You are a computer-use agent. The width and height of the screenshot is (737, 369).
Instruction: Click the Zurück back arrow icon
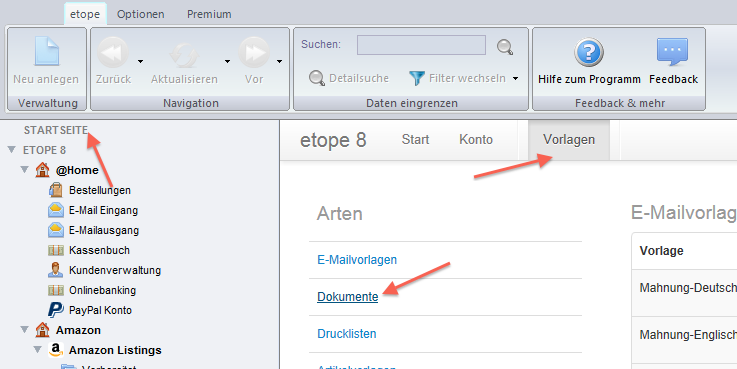coord(113,53)
